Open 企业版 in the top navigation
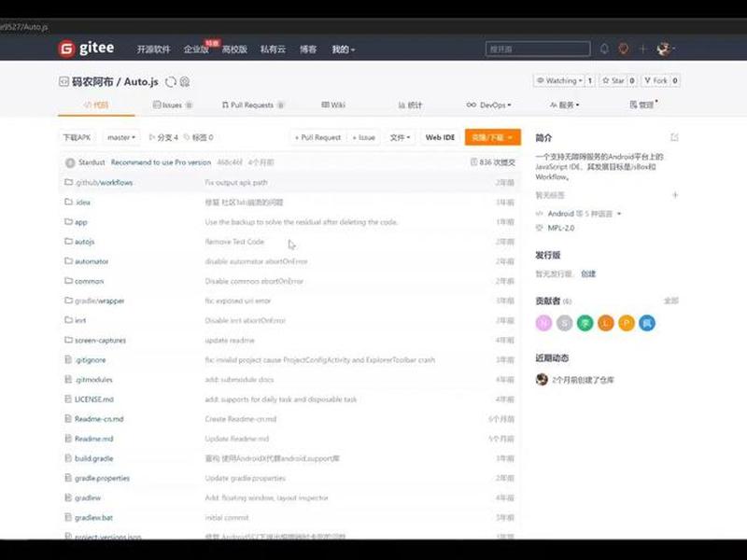 point(196,49)
